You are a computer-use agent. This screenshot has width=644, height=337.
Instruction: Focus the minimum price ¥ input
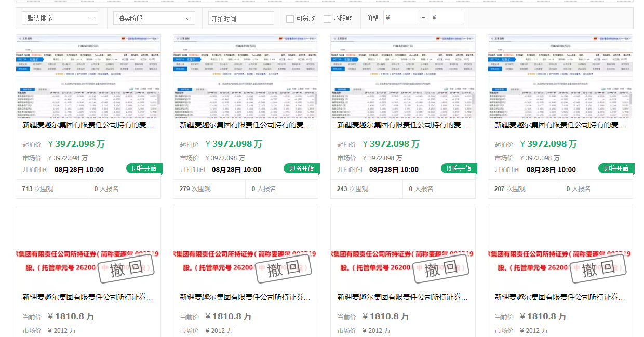click(x=400, y=18)
